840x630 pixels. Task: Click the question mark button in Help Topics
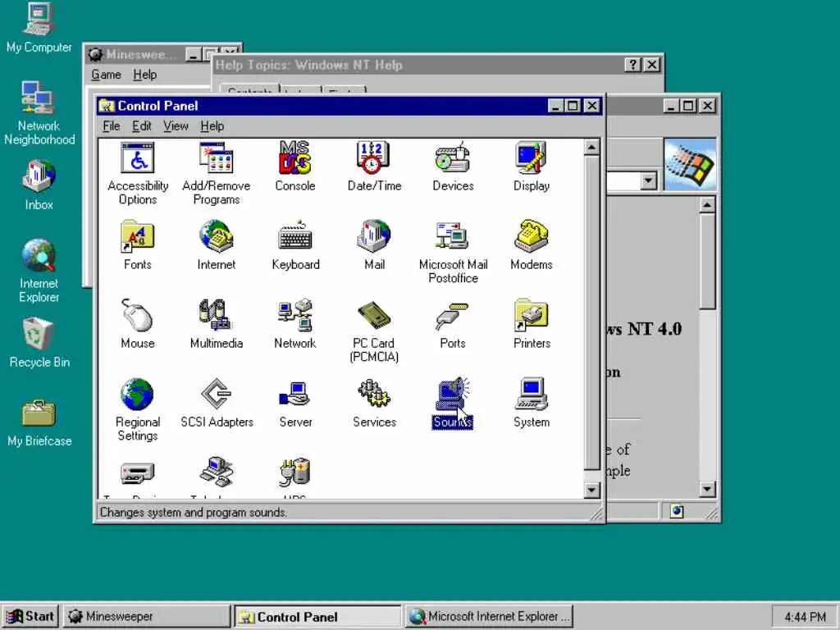pos(632,65)
